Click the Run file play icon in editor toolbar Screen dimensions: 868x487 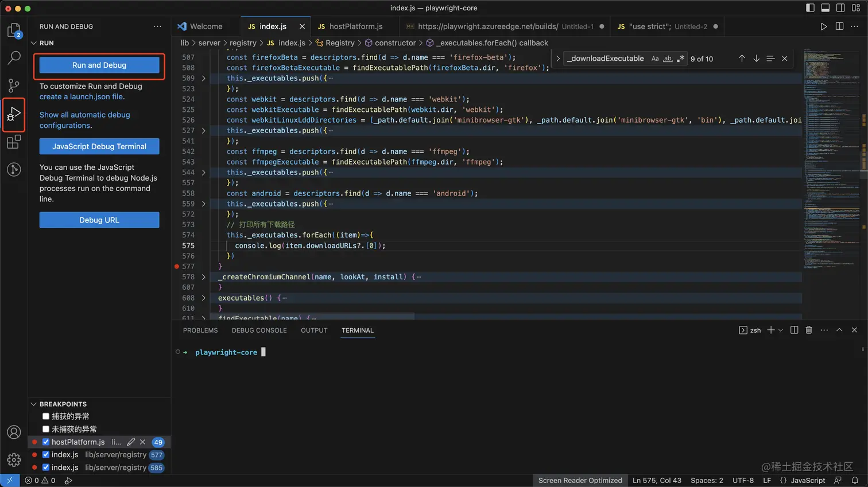(x=823, y=26)
